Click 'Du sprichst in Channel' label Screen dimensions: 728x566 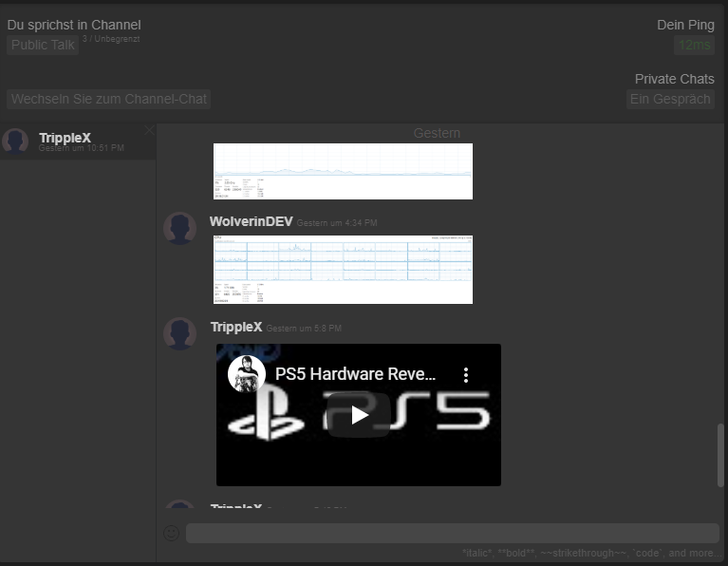(74, 25)
